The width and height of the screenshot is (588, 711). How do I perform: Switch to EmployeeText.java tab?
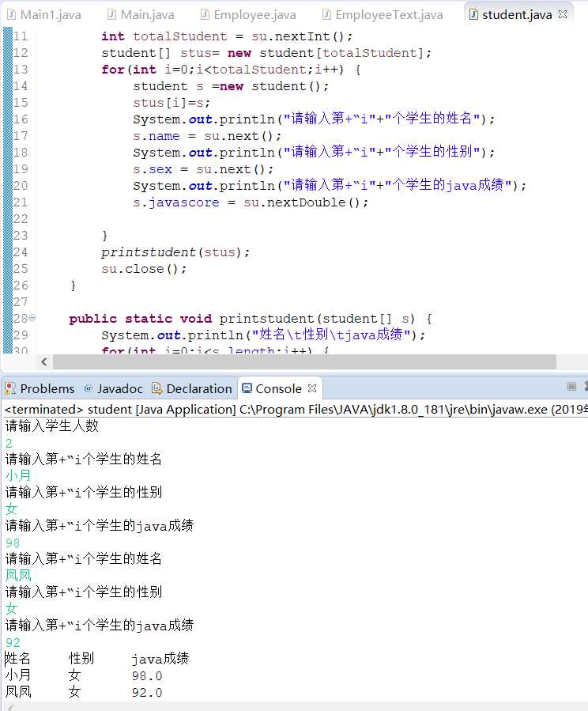(x=383, y=15)
